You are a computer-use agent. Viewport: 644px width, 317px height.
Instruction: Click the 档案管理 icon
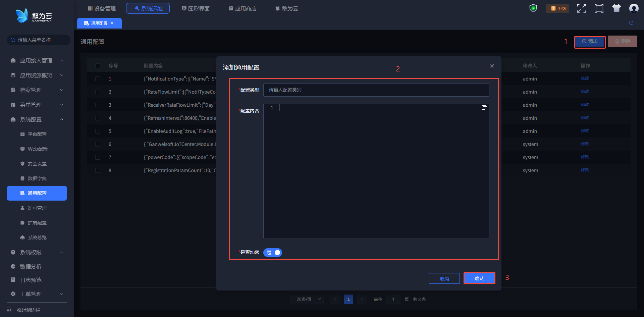coord(13,90)
